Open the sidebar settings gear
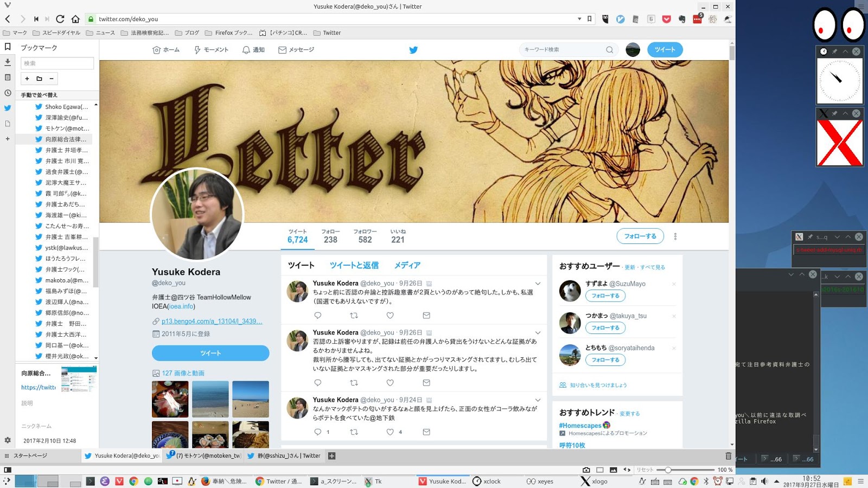The width and height of the screenshot is (868, 488). [x=8, y=440]
